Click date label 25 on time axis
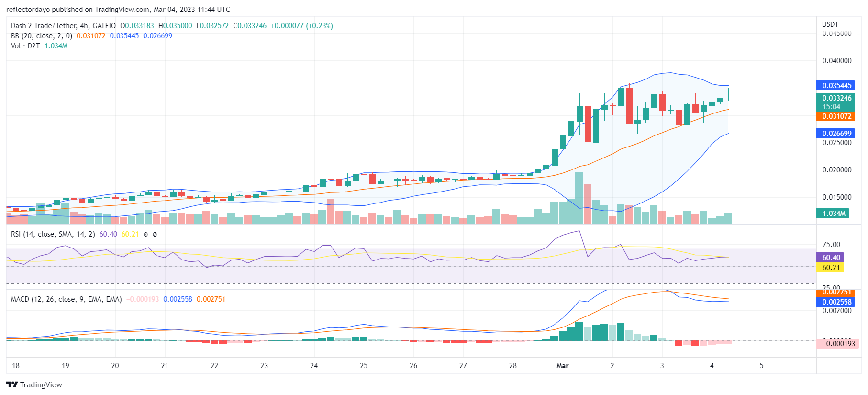Screen dimensions: 868x395 point(364,366)
